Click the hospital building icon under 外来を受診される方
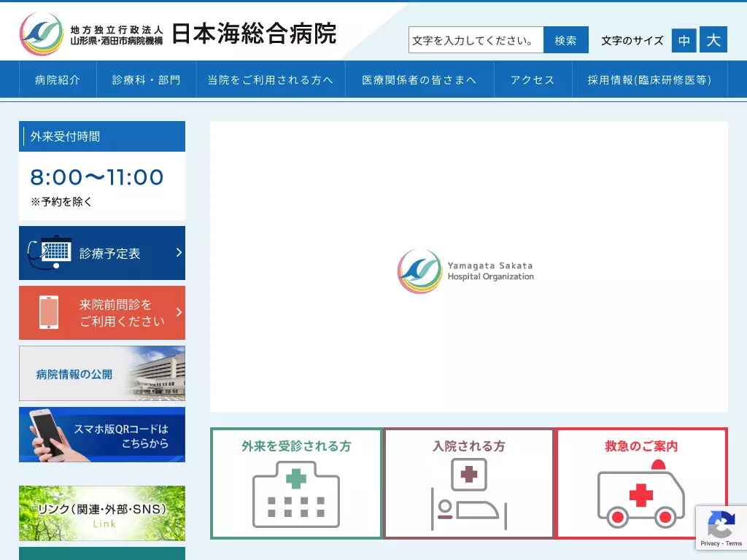The image size is (747, 560). [296, 494]
